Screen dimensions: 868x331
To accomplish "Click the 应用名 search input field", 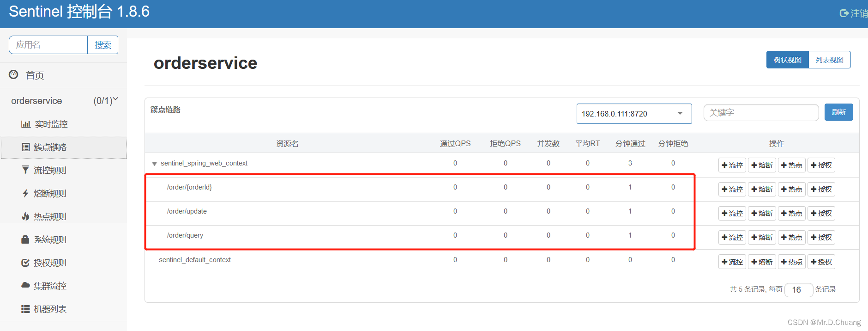I will coord(48,45).
